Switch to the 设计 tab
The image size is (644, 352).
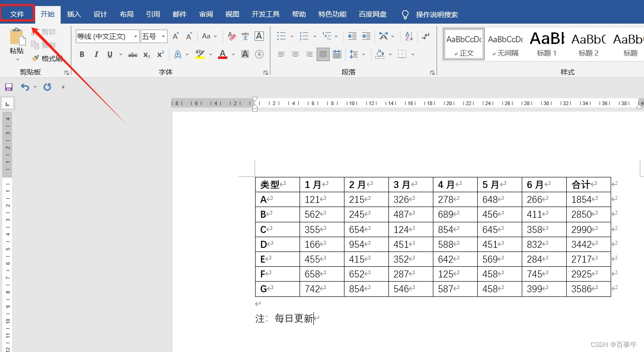(100, 14)
